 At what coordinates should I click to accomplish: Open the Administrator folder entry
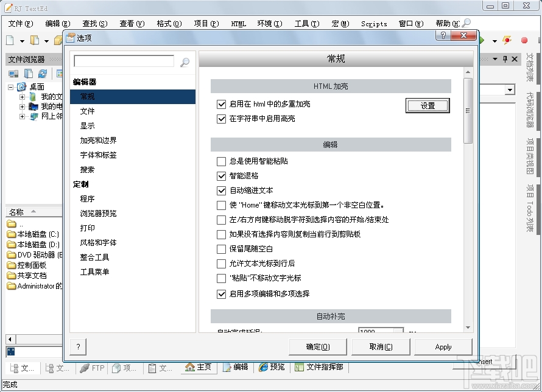pos(35,286)
